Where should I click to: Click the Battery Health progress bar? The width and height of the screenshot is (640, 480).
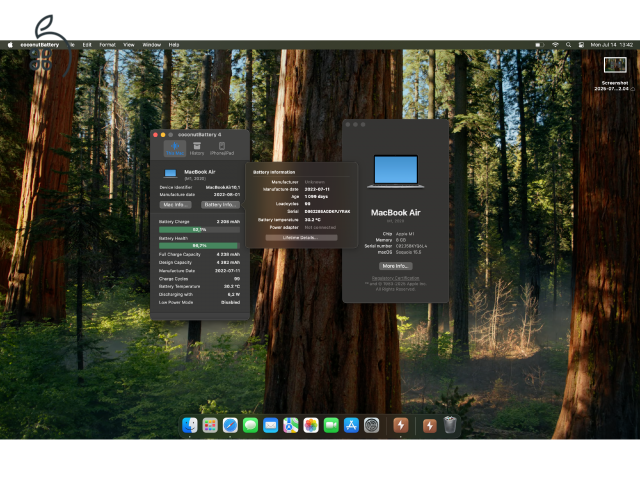[199, 246]
